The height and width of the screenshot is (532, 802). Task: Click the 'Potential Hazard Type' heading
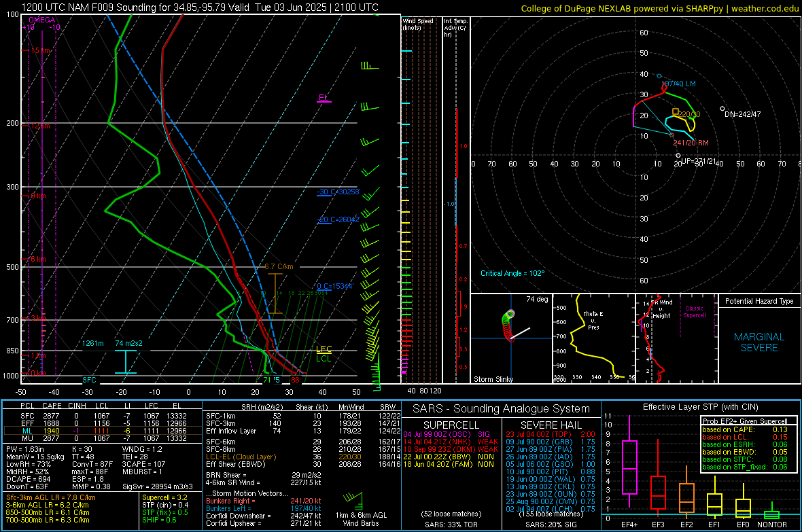759,301
